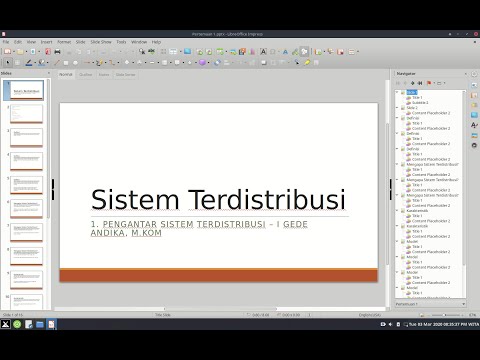The height and width of the screenshot is (360, 480).
Task: Open the Tools menu
Action: point(121,42)
